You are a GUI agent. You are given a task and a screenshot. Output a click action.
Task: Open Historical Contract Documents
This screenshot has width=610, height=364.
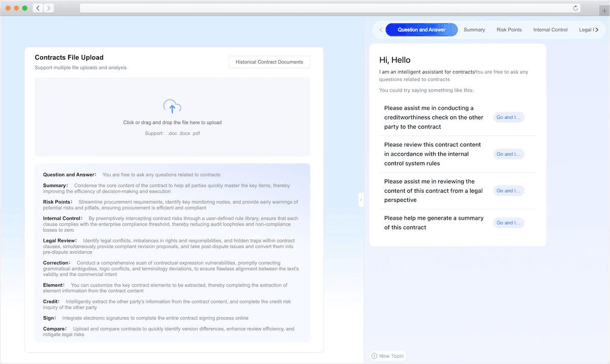click(269, 62)
